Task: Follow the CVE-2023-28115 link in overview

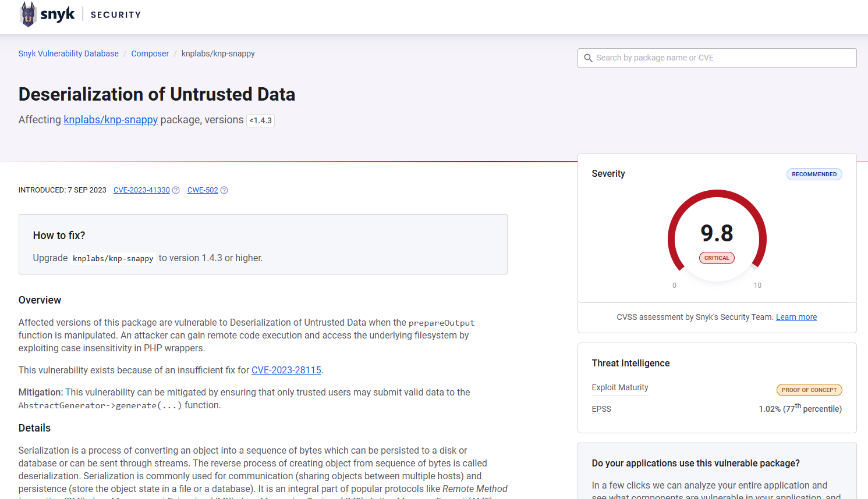Action: tap(286, 370)
